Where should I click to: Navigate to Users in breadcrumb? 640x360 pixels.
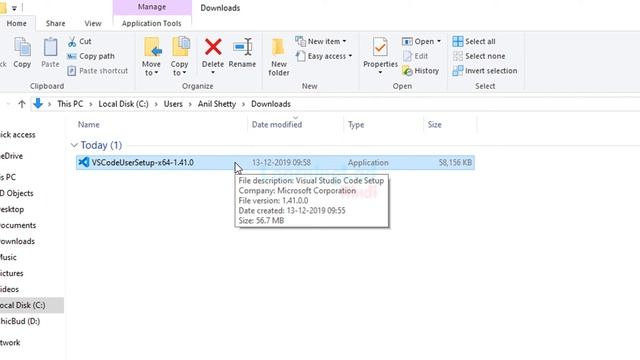pos(173,104)
